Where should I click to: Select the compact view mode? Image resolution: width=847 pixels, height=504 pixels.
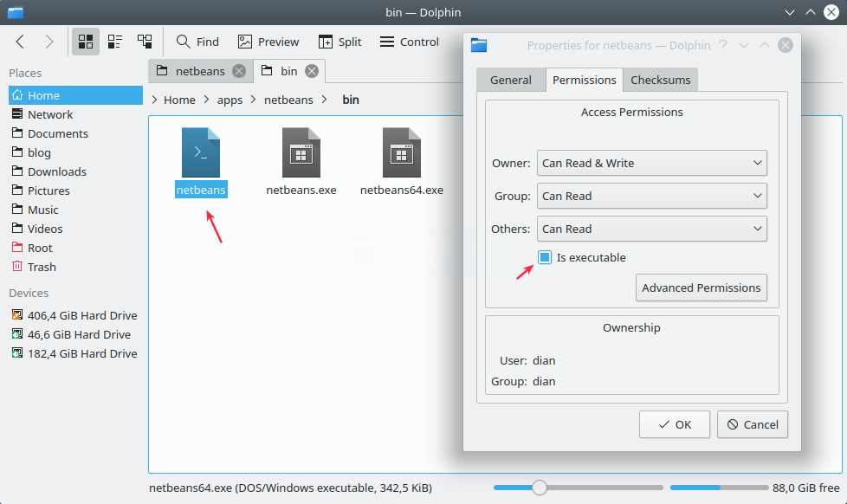[114, 41]
